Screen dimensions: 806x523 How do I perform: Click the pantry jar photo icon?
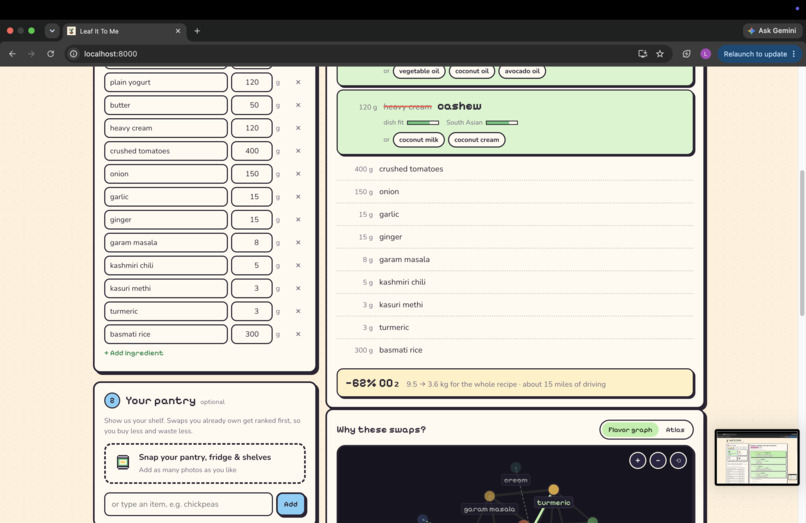(x=123, y=462)
